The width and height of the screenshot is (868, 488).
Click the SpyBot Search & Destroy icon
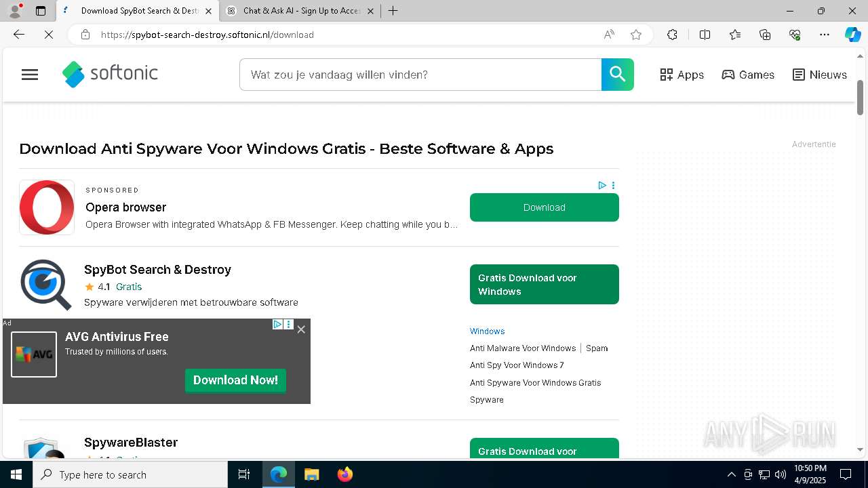coord(46,285)
